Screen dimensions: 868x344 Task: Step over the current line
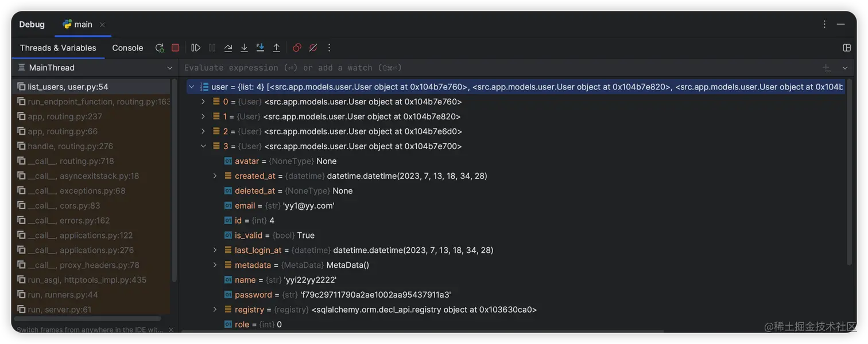[x=228, y=48]
